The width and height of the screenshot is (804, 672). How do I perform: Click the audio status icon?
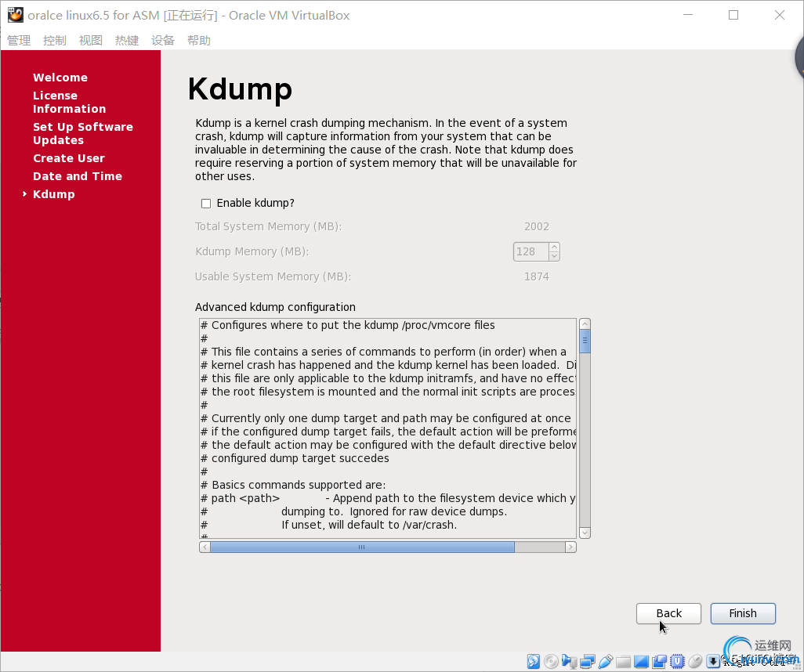click(570, 662)
